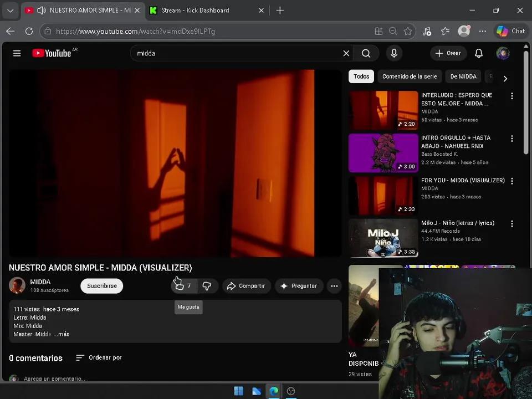Click the dislike thumbs-down icon
The height and width of the screenshot is (399, 532).
[x=207, y=285]
